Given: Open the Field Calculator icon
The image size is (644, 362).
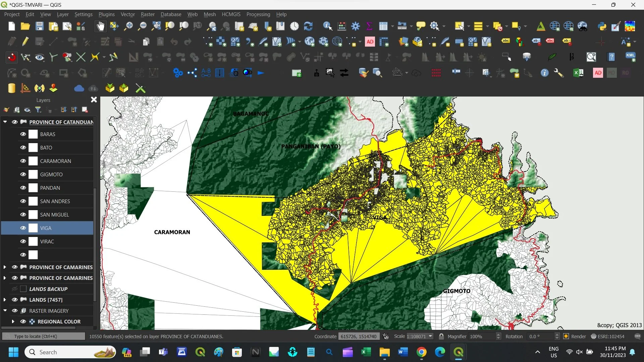Looking at the screenshot, I should coord(342,26).
